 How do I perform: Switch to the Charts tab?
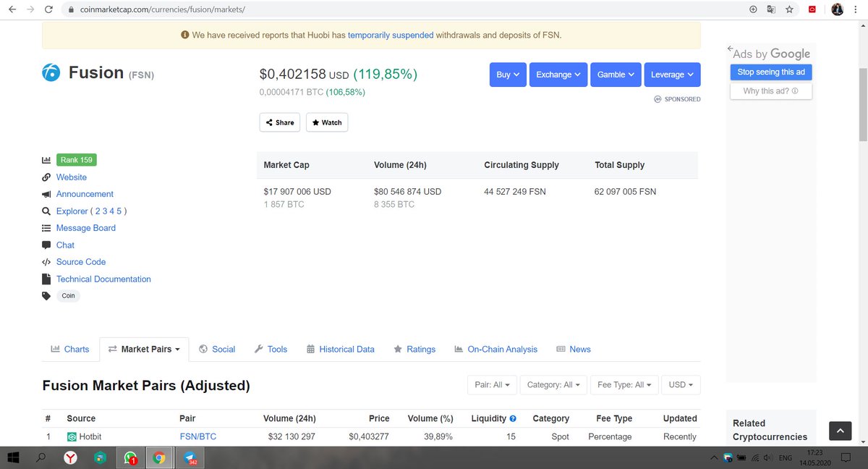pos(70,349)
